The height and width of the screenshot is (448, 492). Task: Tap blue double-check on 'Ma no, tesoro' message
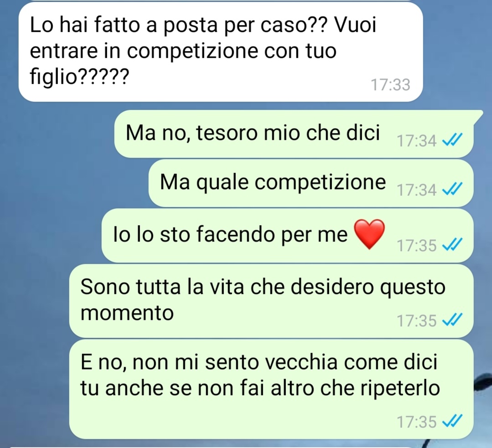click(x=452, y=140)
